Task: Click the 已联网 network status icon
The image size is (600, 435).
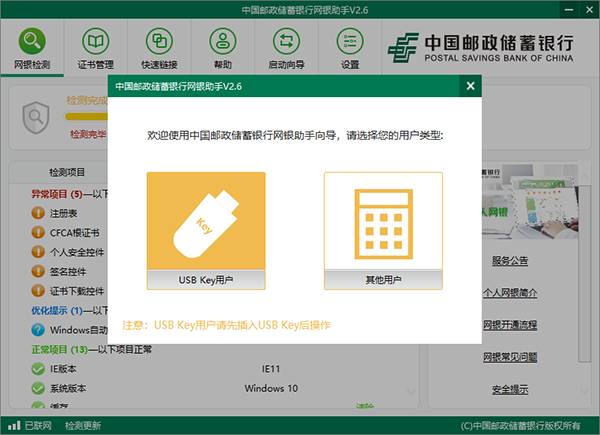Action: point(14,425)
